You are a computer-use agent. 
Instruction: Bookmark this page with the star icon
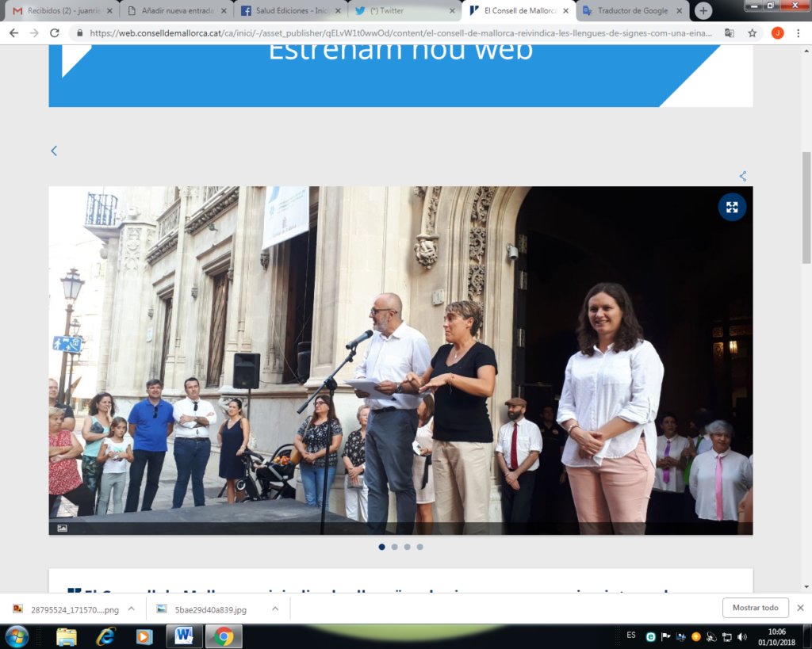click(x=752, y=33)
